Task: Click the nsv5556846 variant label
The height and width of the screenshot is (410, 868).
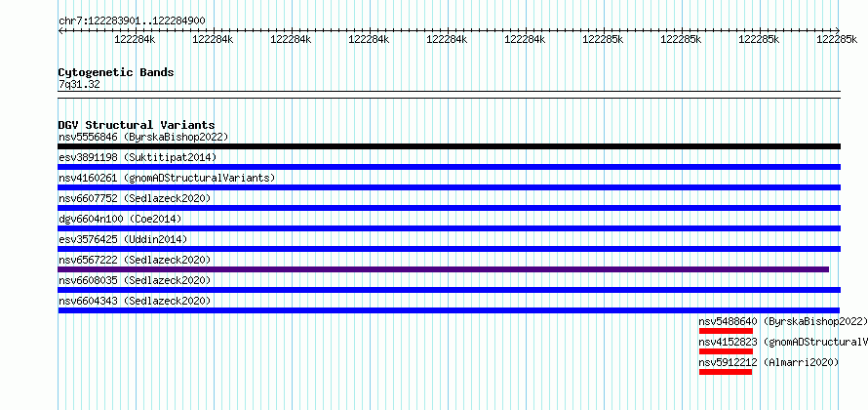Action: [x=142, y=137]
